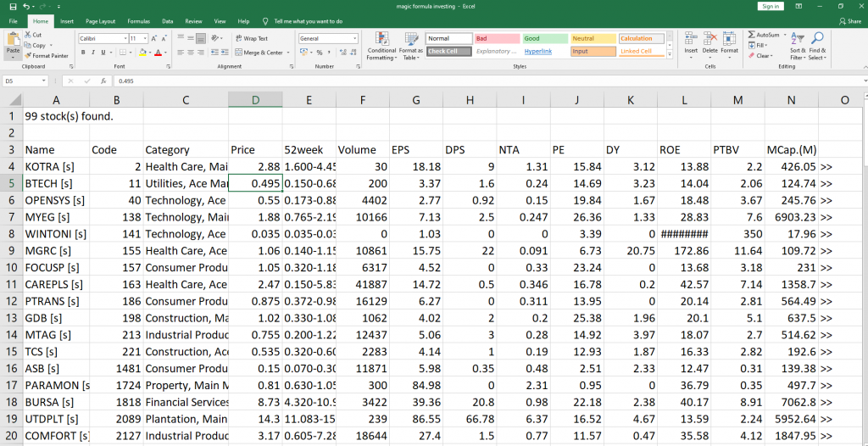The width and height of the screenshot is (868, 446).
Task: Click the Sign in button
Action: tap(770, 6)
